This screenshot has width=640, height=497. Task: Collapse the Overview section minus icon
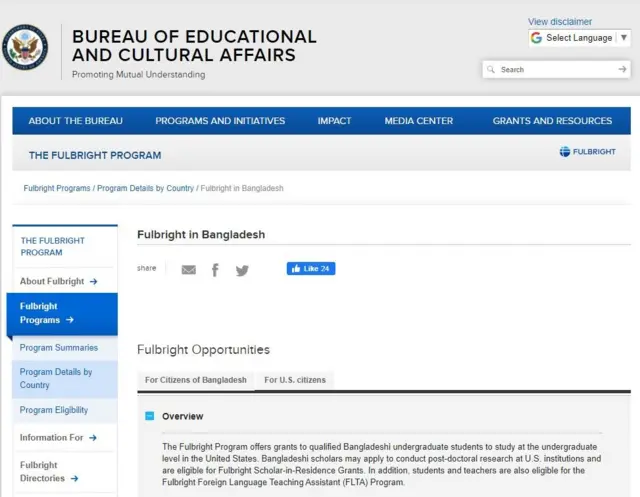coord(150,416)
